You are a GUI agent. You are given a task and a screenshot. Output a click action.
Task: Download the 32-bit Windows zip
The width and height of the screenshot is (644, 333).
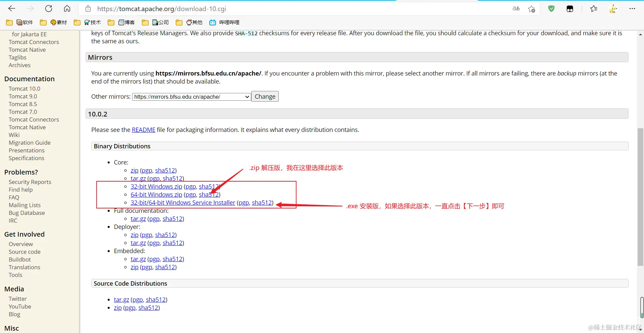156,187
